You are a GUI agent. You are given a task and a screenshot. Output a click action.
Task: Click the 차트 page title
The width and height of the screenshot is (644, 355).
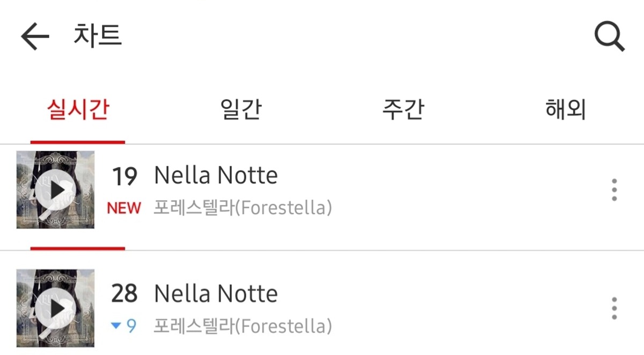click(98, 36)
